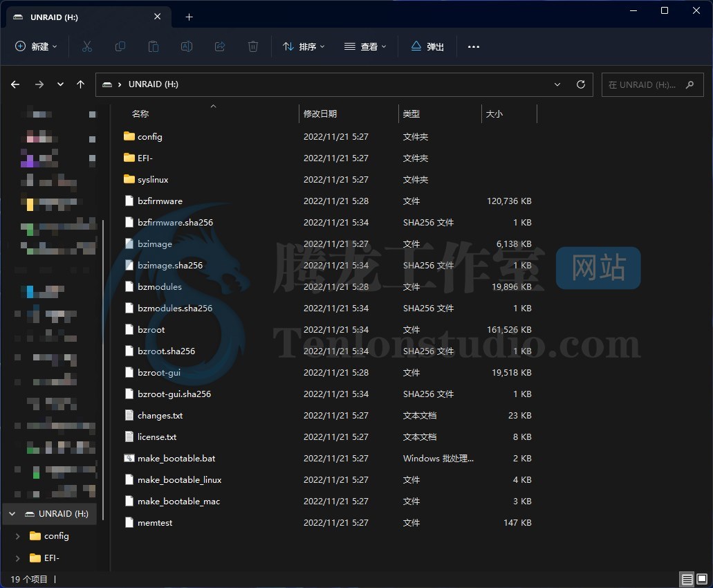Expand the address bar history dropdown
This screenshot has height=588, width=713.
(557, 84)
